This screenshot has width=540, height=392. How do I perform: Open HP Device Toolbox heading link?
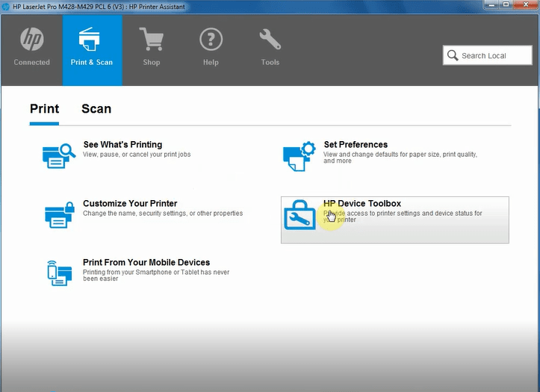pos(362,204)
